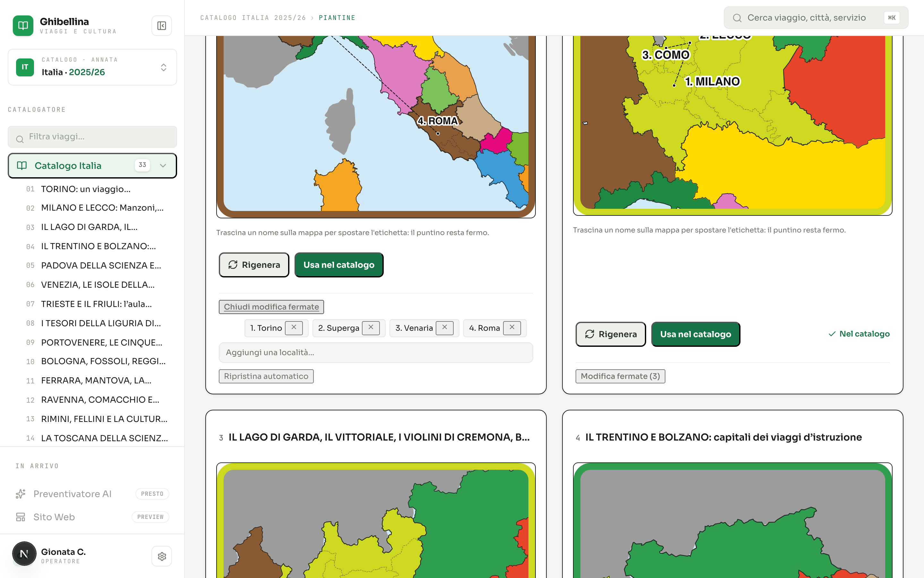Open Preventivatore AI menu item
Viewport: 924px width, 578px height.
(73, 494)
